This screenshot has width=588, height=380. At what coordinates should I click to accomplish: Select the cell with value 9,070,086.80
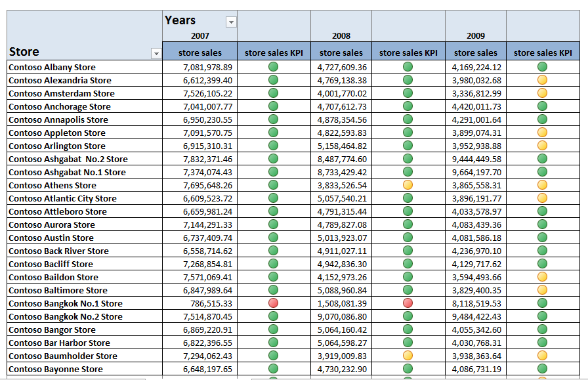[x=341, y=316]
